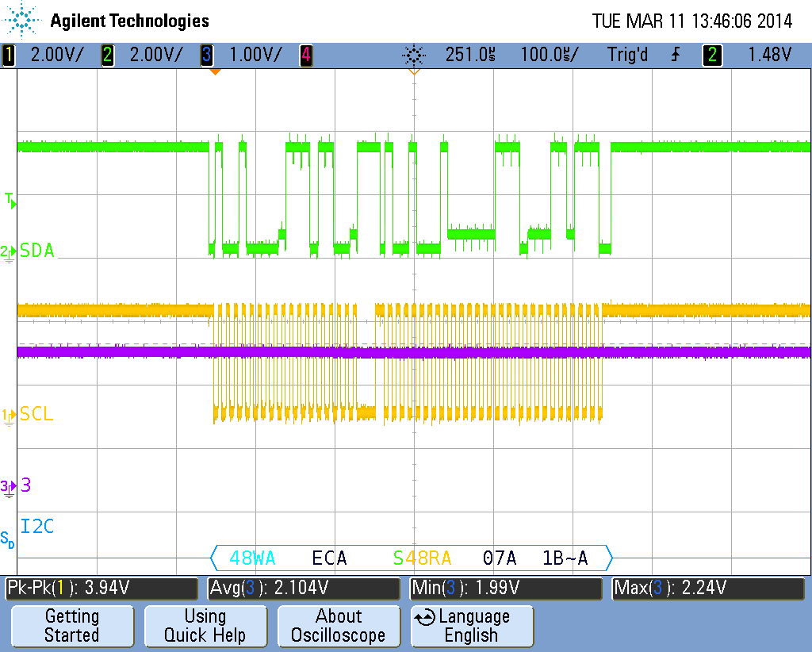Screen dimensions: 812x652
Task: Click the 1B~A decoded I2C byte
Action: pos(565,558)
